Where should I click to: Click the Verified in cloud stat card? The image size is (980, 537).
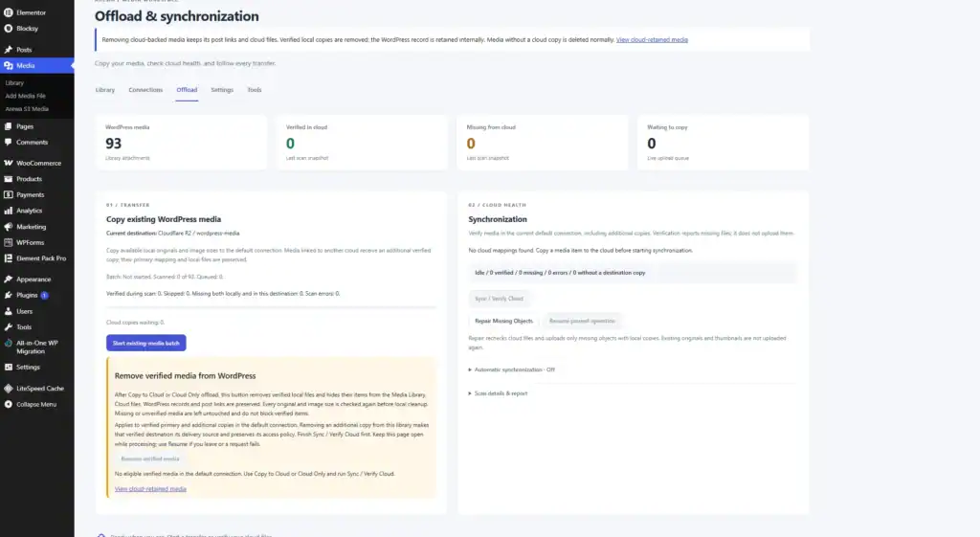pos(362,142)
